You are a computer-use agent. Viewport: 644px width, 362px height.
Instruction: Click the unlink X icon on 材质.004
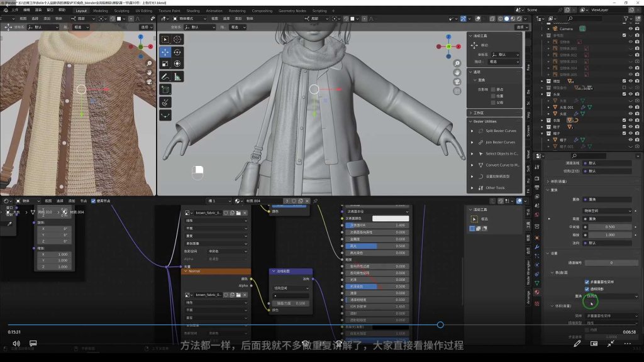coord(307,200)
